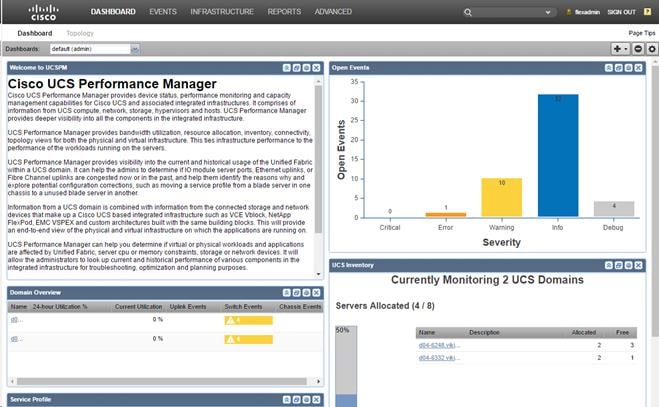Pop out the Open Events portlet
This screenshot has width=659, height=407.
click(619, 68)
